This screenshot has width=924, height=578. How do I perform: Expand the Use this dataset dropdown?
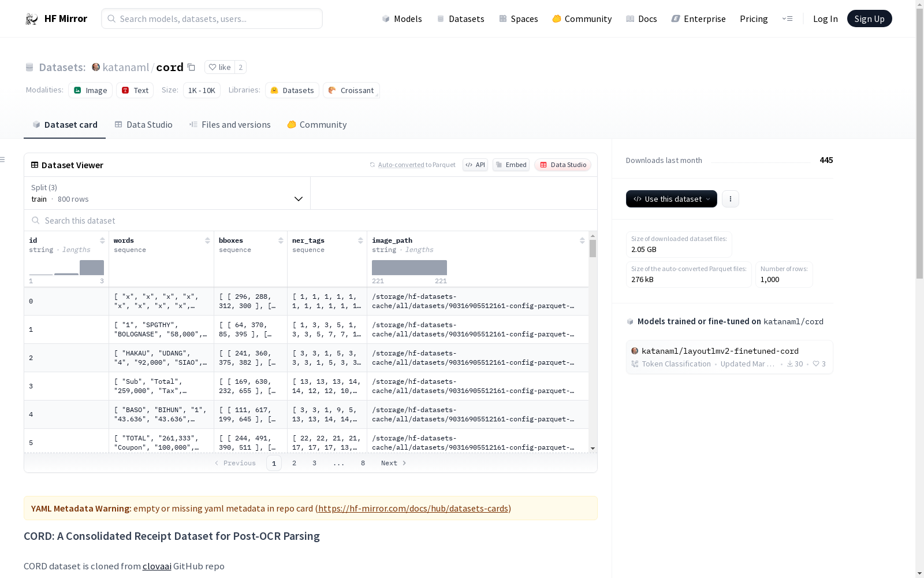672,199
